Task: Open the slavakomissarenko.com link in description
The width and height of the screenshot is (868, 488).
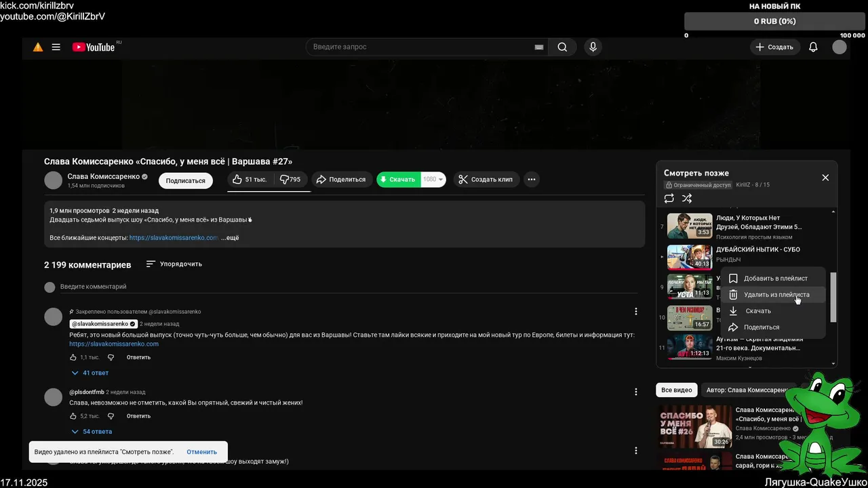Action: [174, 238]
